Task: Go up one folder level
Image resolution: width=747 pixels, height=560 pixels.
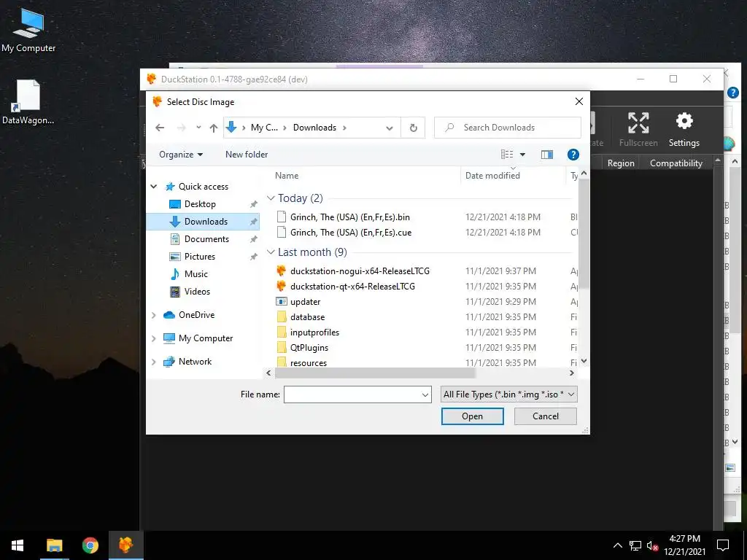Action: click(214, 128)
